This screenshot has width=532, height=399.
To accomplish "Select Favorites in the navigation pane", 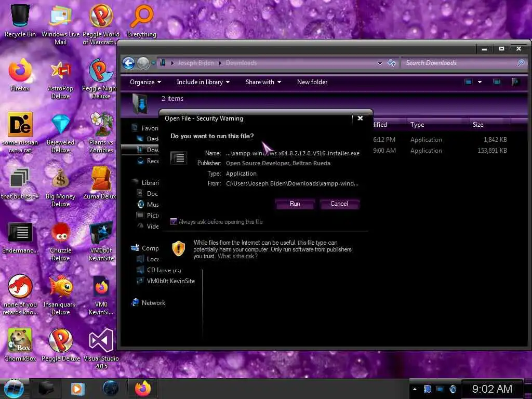I will click(145, 128).
